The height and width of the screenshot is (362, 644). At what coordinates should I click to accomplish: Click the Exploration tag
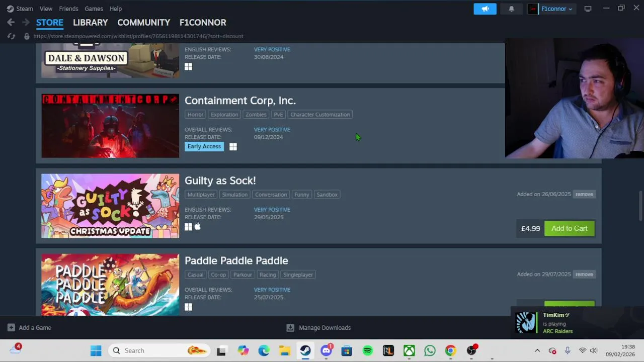click(224, 115)
